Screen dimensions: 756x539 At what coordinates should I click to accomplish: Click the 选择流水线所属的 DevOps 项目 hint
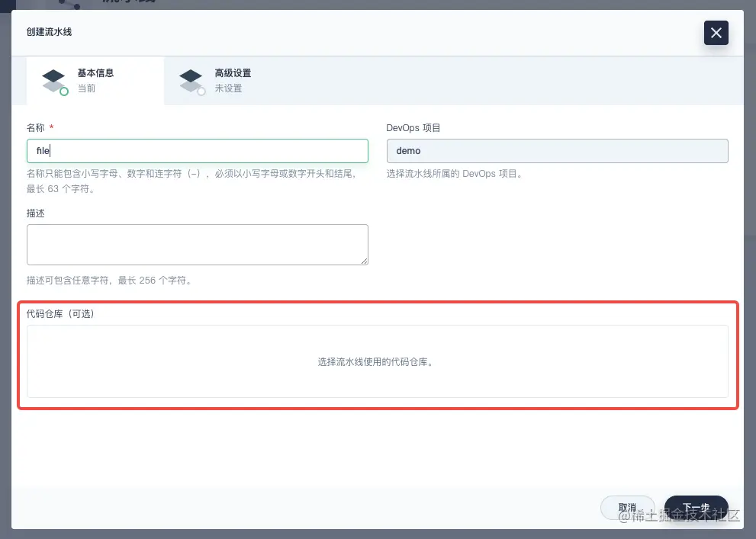454,173
